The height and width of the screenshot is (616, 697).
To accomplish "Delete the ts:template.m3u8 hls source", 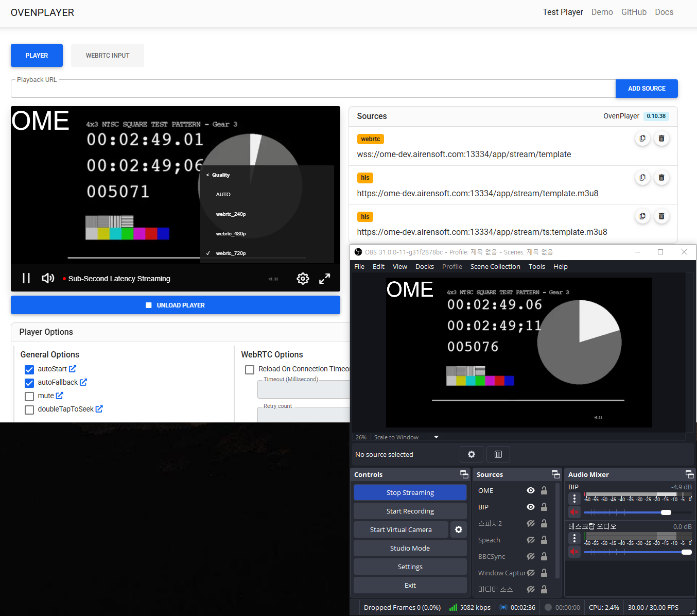I will click(x=661, y=216).
